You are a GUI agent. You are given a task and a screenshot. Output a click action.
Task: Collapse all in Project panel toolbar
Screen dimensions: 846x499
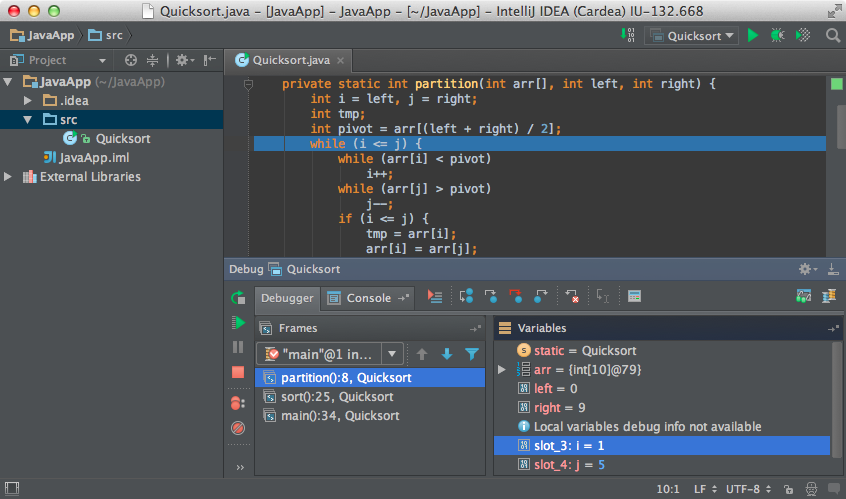153,60
